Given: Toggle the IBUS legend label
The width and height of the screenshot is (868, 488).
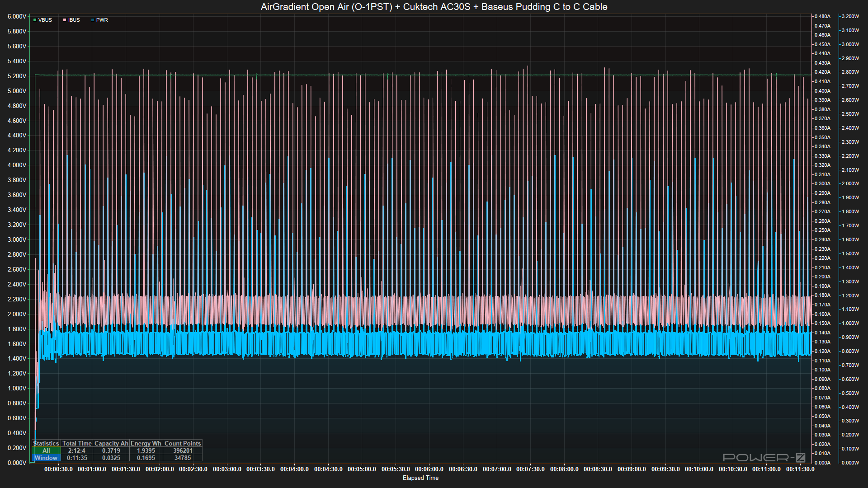Looking at the screenshot, I should (x=74, y=20).
